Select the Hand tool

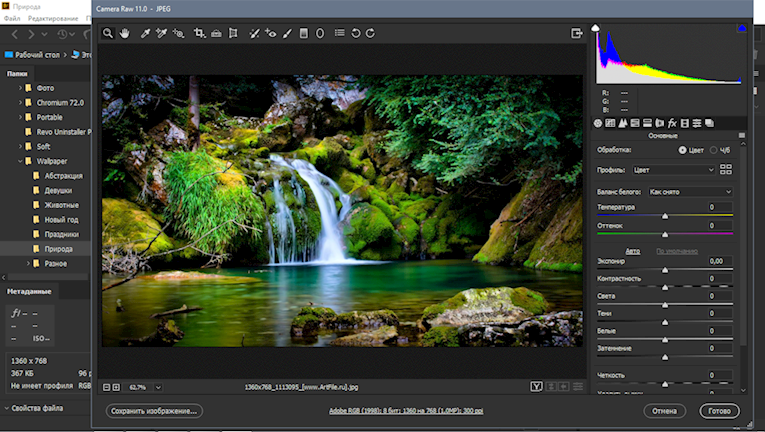[124, 33]
